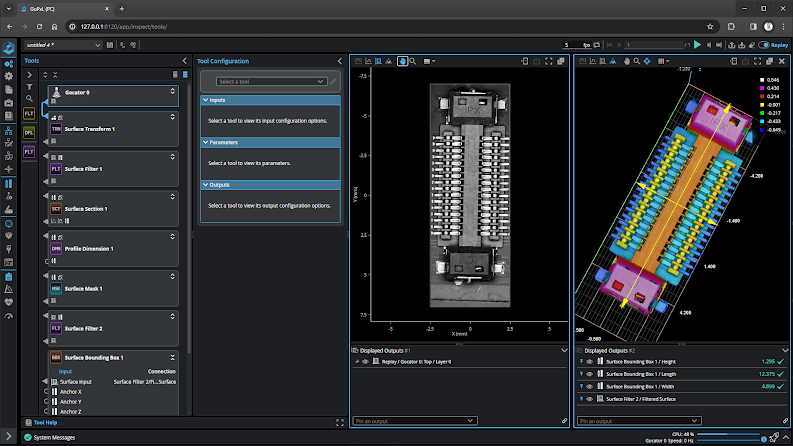Viewport: 793px width, 446px height.
Task: Collapse the Surface Bounding Box 1 card
Action: point(172,358)
